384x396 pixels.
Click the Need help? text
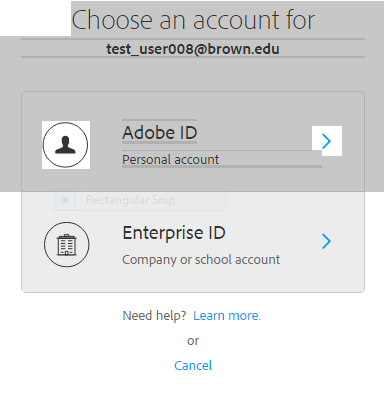[x=154, y=315]
